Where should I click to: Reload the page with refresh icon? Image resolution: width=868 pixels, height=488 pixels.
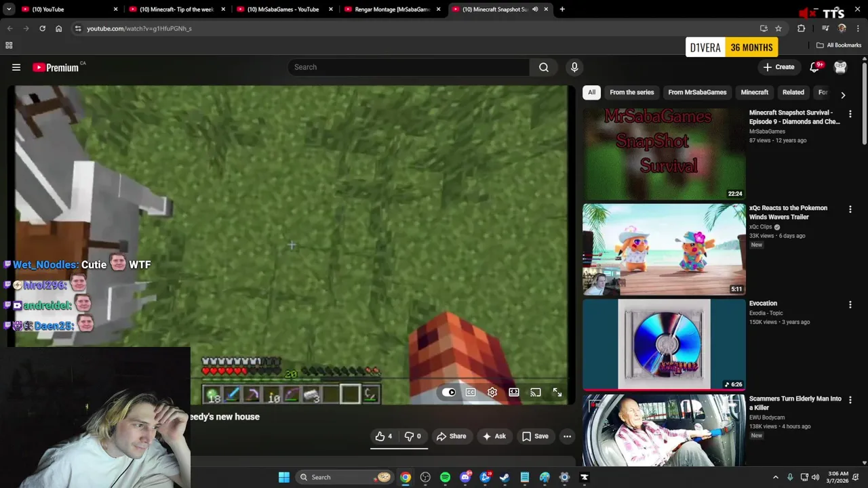(42, 28)
